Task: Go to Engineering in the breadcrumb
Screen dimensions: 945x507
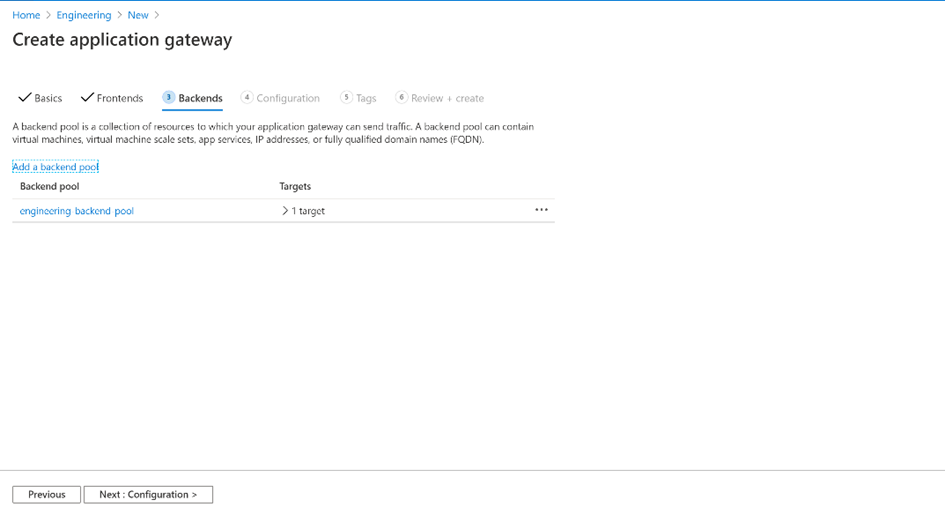Action: [x=84, y=15]
